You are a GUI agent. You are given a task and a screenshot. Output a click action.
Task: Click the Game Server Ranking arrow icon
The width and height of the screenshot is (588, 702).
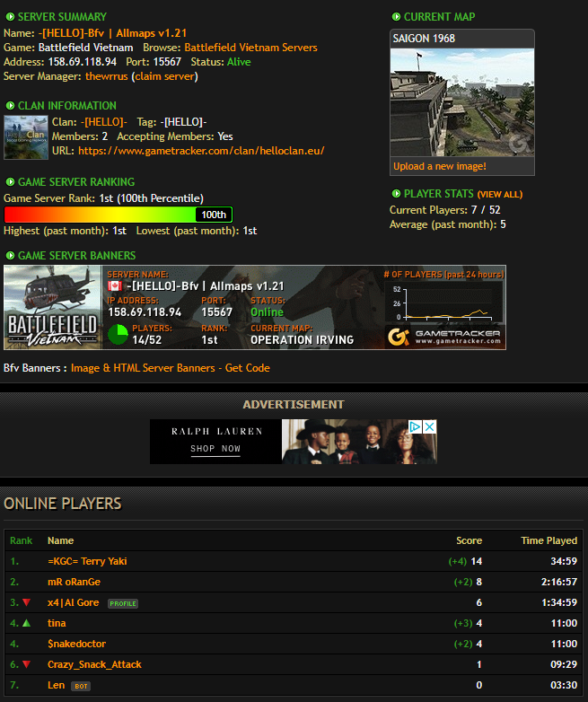click(x=10, y=181)
